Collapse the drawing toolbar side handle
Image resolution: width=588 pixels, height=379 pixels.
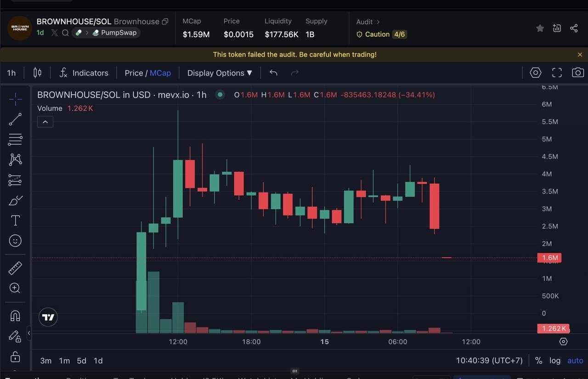coord(28,333)
